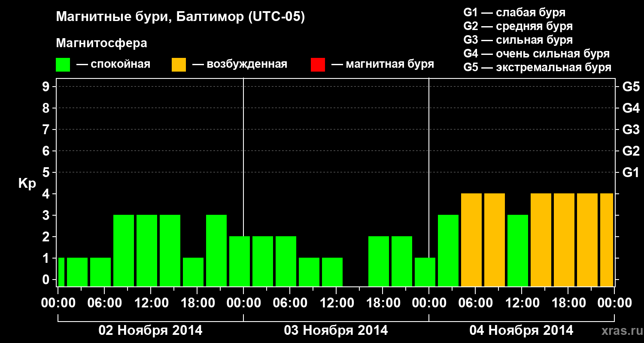Click the Kp 2 bar starting 16:00 on 03 Ноября
Image resolution: width=644 pixels, height=343 pixels.
pos(379,261)
